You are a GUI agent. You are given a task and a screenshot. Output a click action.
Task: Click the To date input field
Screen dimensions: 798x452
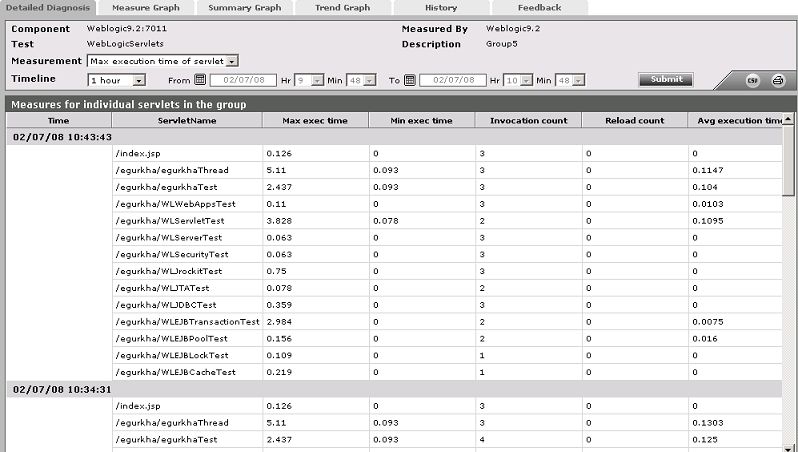453,80
